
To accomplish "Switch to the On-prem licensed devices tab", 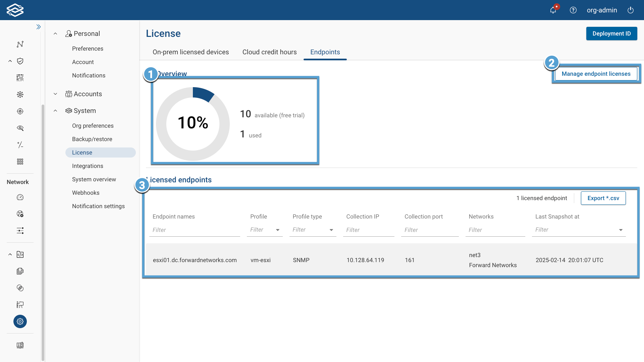I will tap(191, 52).
